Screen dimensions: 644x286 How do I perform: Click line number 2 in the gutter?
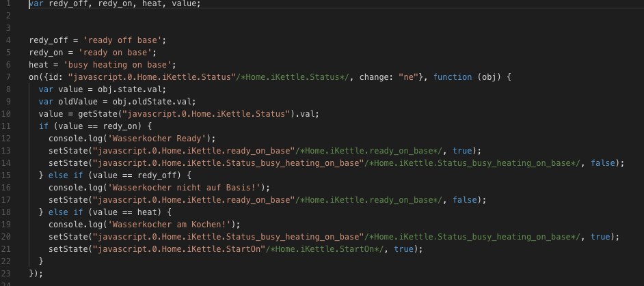8,16
